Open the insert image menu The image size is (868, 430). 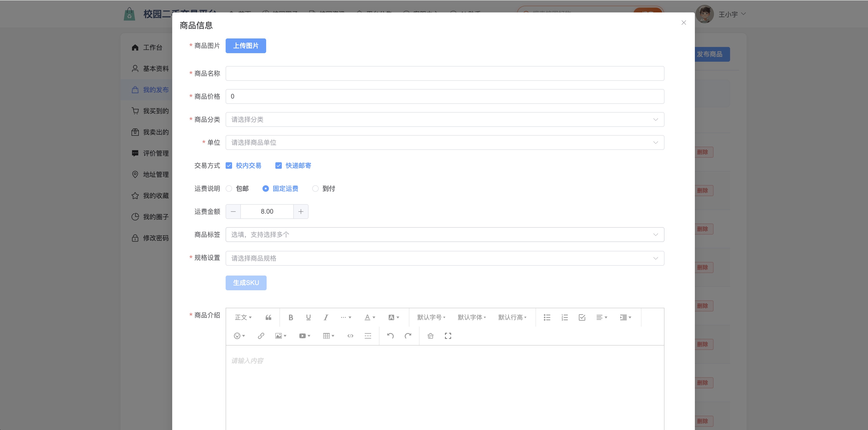point(281,336)
